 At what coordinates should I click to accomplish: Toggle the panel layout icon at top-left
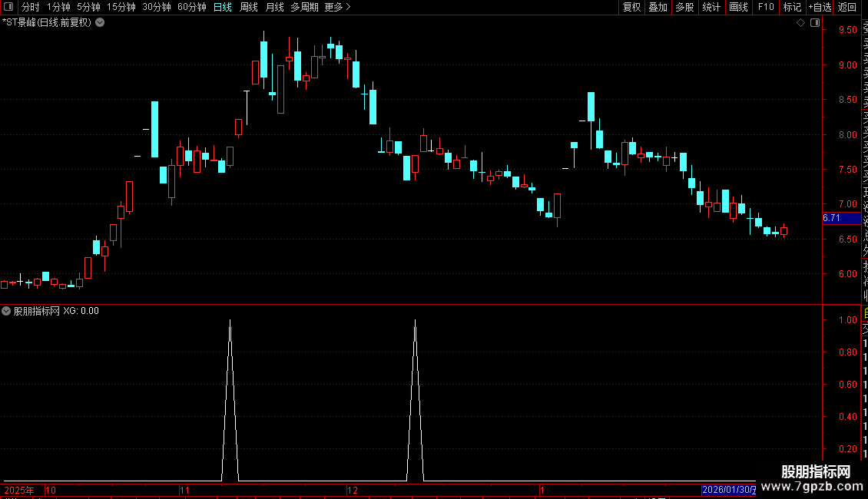click(x=8, y=7)
